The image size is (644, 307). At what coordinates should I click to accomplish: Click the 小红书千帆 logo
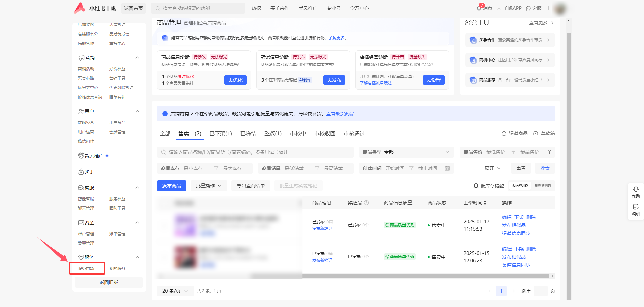coord(95,8)
